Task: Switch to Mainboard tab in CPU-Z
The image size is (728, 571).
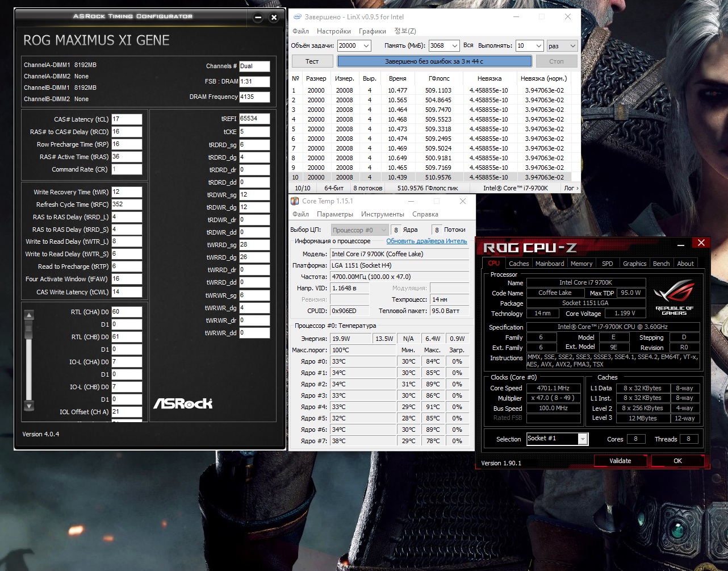Action: pos(550,264)
